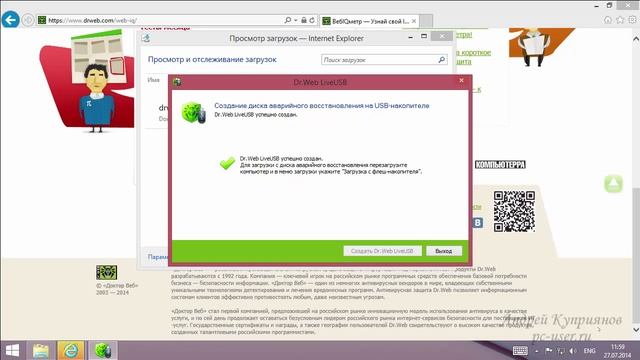Image resolution: width=640 pixels, height=360 pixels.
Task: Show hidden tray icons arrow
Action: click(x=536, y=351)
